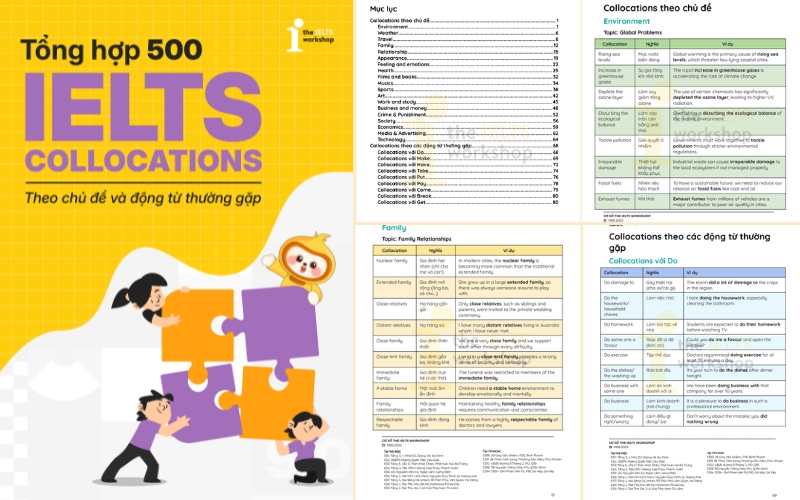
Task: Select the 'Close relatives' table cell
Action: [395, 309]
